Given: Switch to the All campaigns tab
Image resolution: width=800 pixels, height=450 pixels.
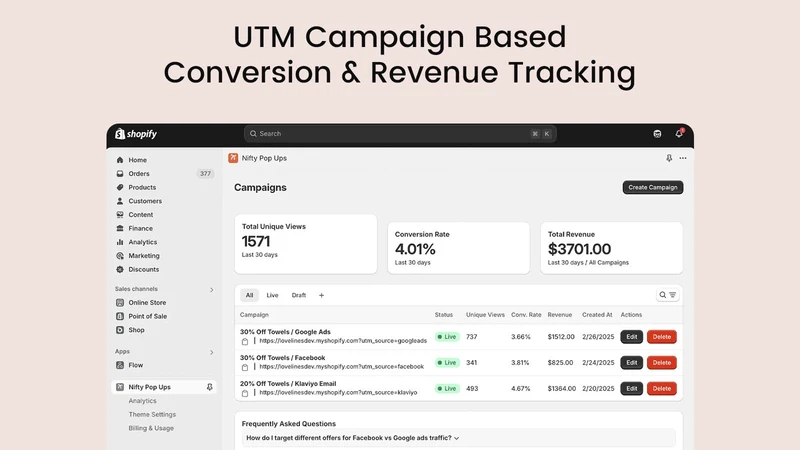Looking at the screenshot, I should (249, 295).
